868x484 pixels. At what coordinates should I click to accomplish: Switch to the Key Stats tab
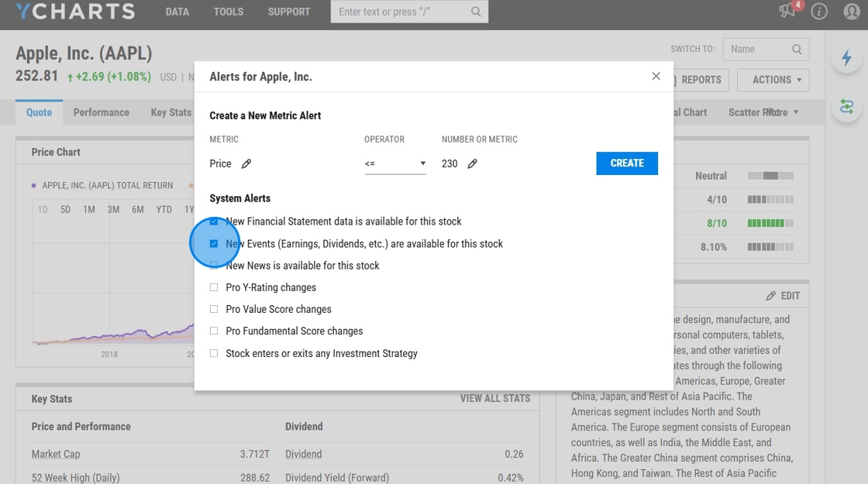pos(171,112)
